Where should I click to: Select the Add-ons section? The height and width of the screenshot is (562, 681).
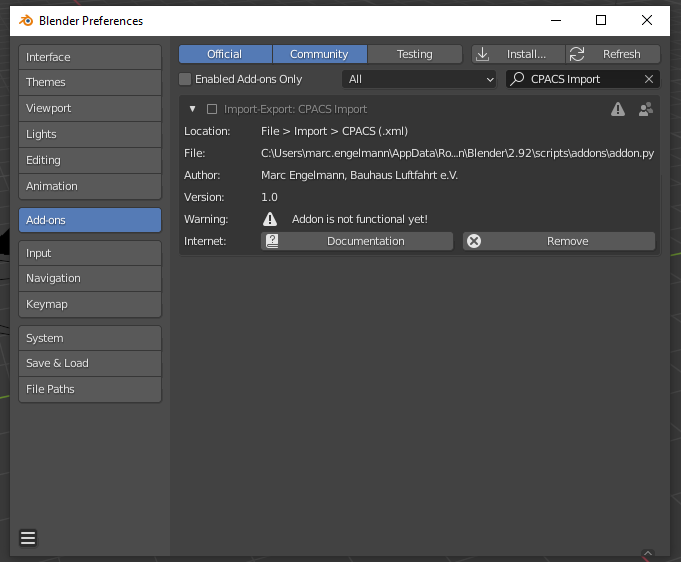[x=90, y=220]
